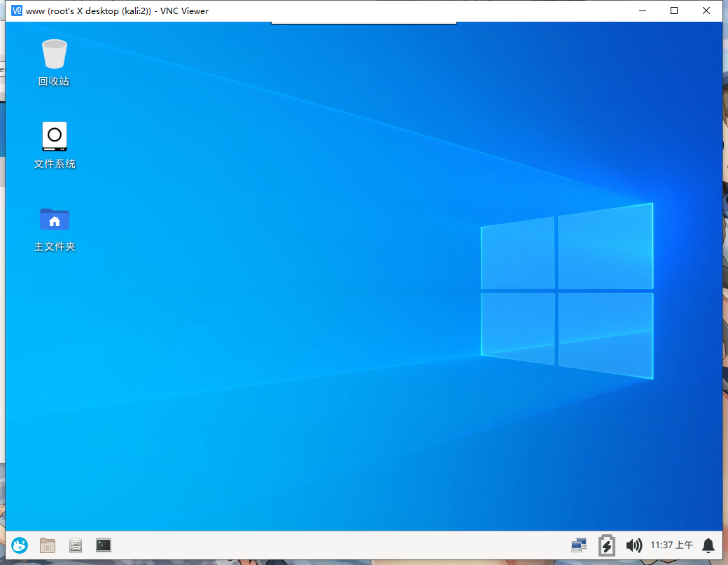The height and width of the screenshot is (565, 728).
Task: Minimize the VNC Viewer window
Action: coord(643,11)
